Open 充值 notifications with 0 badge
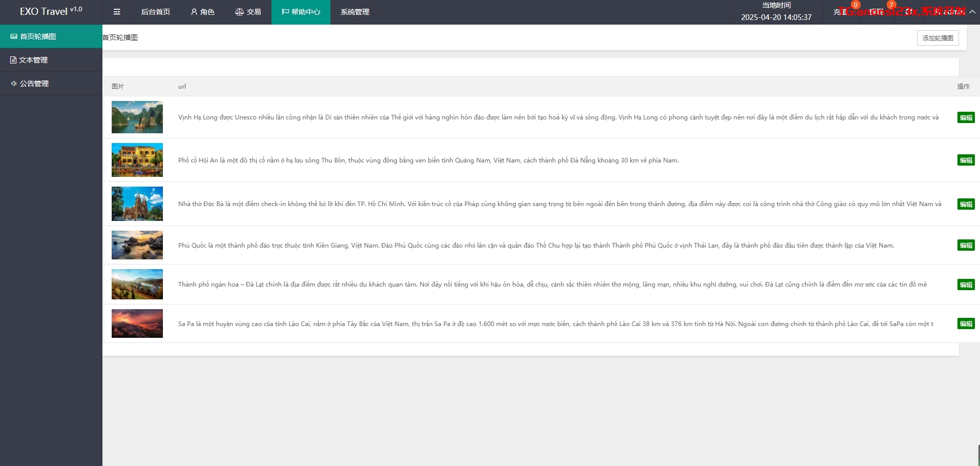Image resolution: width=980 pixels, height=466 pixels. (x=841, y=12)
